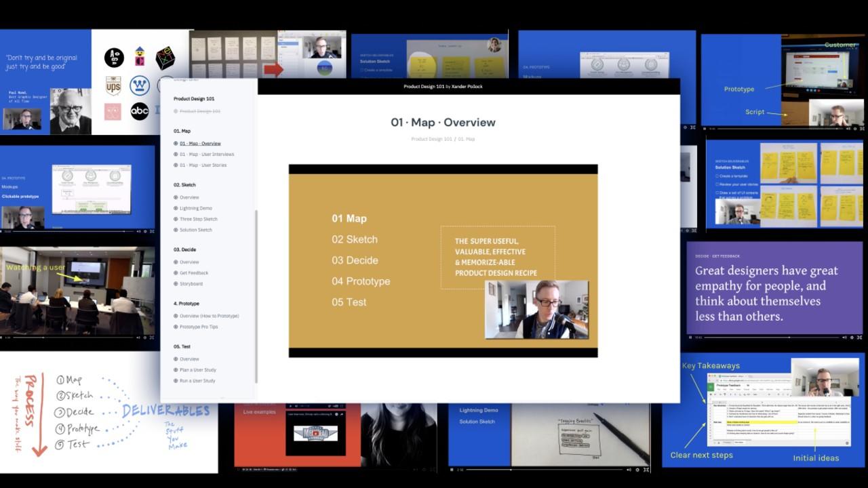Open the struck-through Product Design 101 sidebar link
The image size is (868, 488).
pyautogui.click(x=200, y=111)
